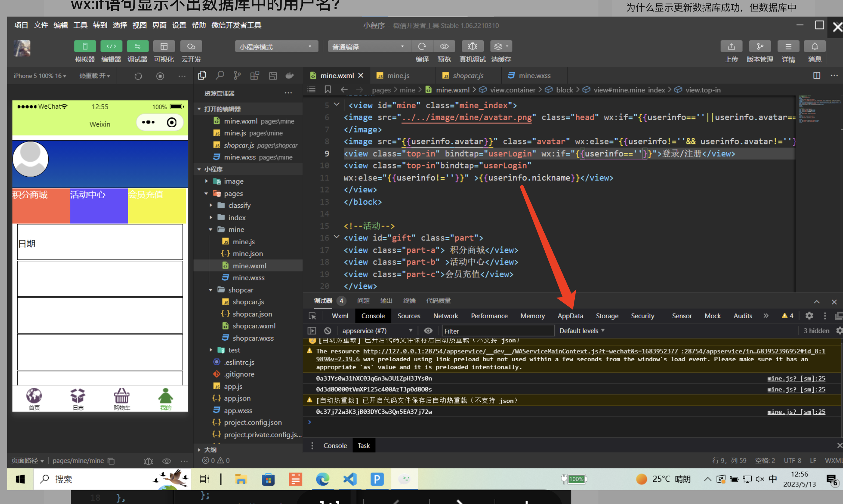Toggle the simulator (模拟器) panel
This screenshot has width=843, height=504.
pyautogui.click(x=85, y=47)
